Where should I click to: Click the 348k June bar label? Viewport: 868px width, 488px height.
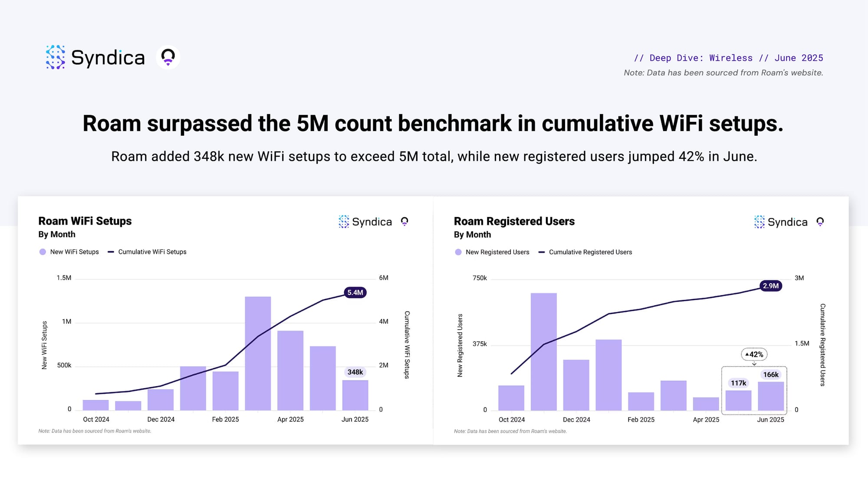(x=355, y=372)
